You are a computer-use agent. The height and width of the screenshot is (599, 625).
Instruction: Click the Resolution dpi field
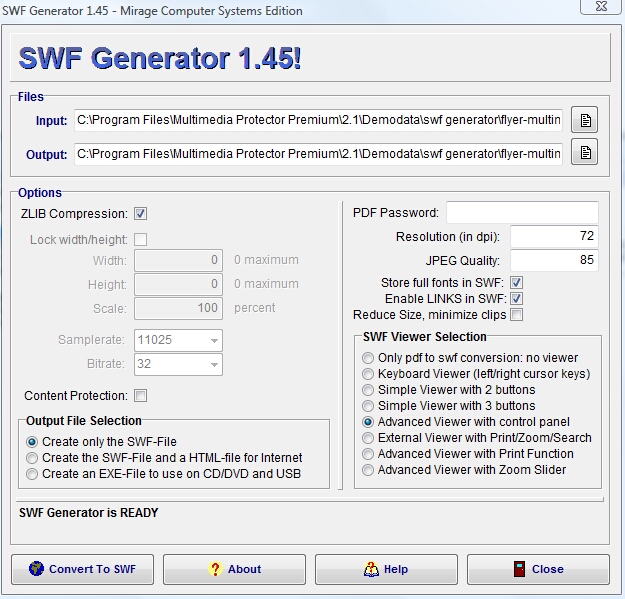(554, 237)
